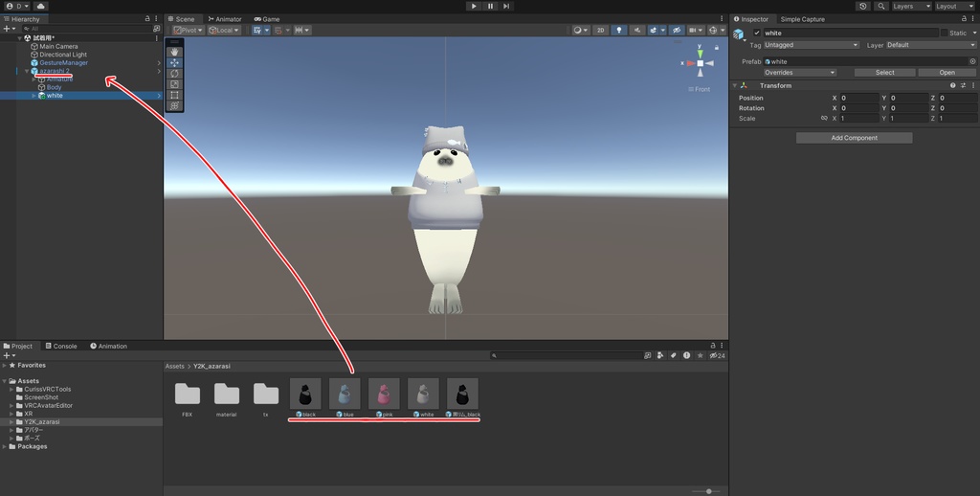This screenshot has height=496, width=980.
Task: Click the prefab Select button
Action: pos(884,73)
